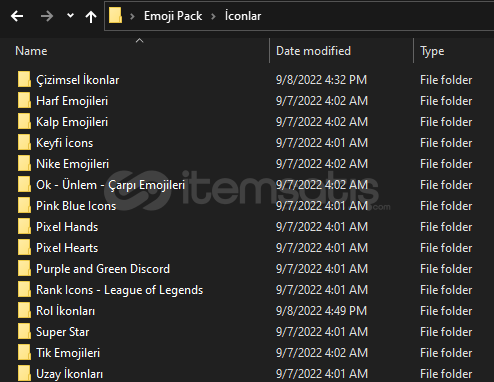
Task: Sort by Date modified column header
Action: pyautogui.click(x=313, y=51)
